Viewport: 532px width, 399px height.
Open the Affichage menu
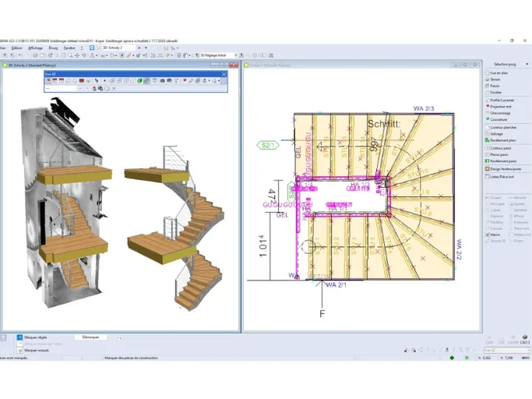pyautogui.click(x=36, y=48)
